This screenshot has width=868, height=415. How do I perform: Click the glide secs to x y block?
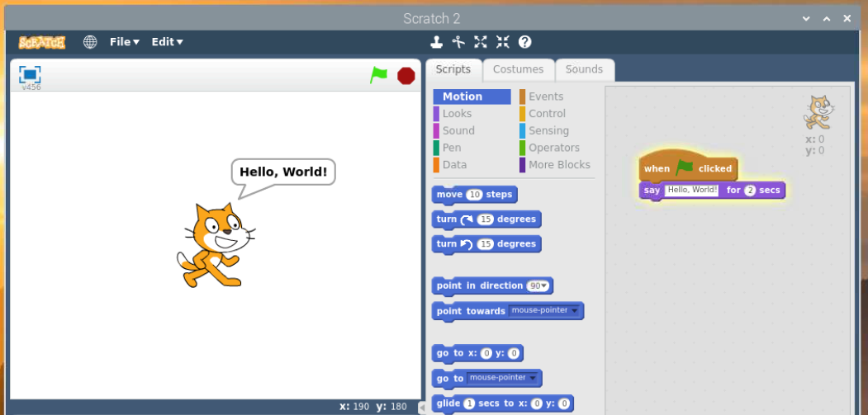tap(502, 403)
